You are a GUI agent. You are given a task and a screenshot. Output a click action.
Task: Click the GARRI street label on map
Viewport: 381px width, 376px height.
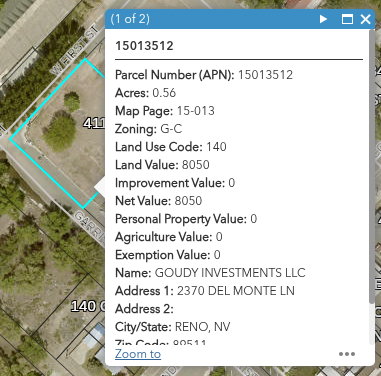pos(89,227)
